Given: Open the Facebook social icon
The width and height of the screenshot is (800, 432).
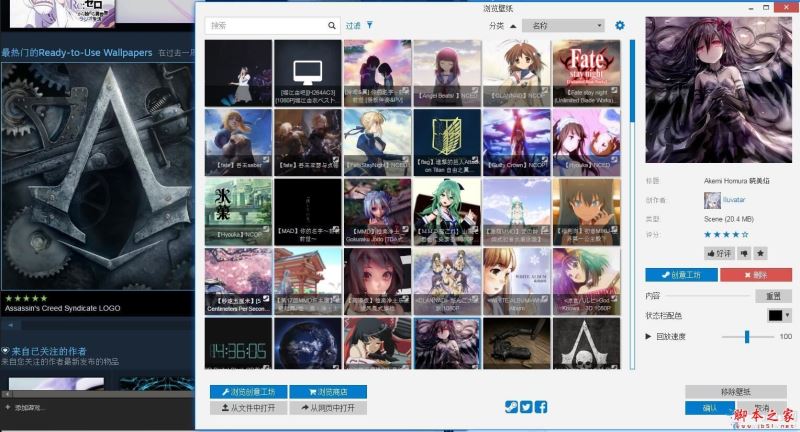Looking at the screenshot, I should pos(541,406).
